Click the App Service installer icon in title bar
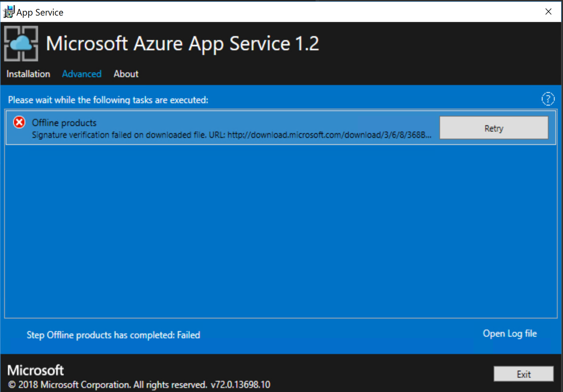 pos(8,11)
